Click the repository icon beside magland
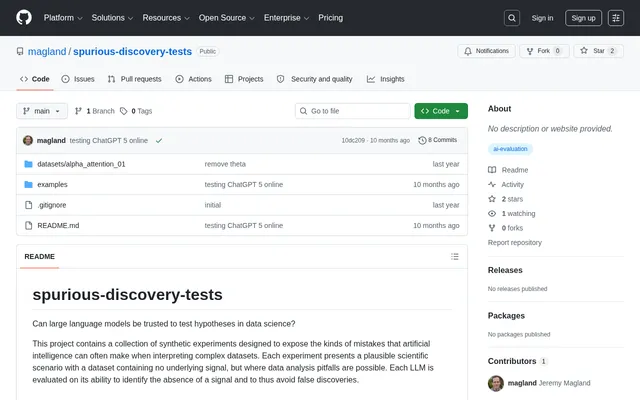Viewport: 640px width, 400px height. pyautogui.click(x=20, y=51)
